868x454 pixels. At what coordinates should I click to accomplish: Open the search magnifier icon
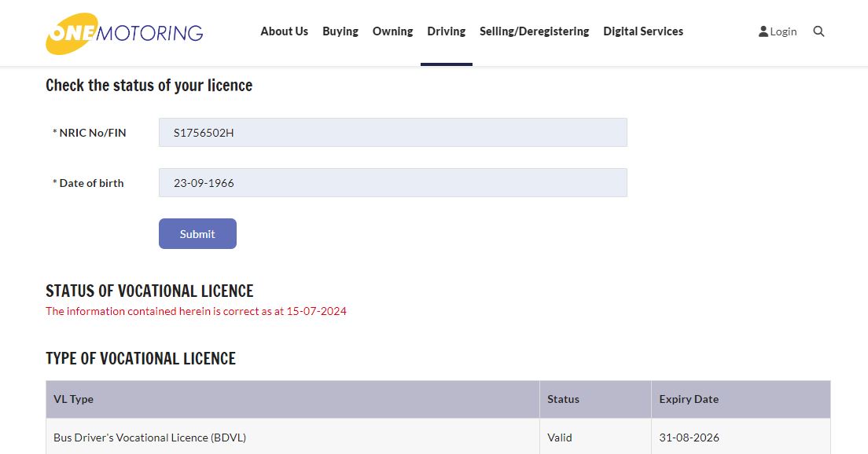coord(818,31)
